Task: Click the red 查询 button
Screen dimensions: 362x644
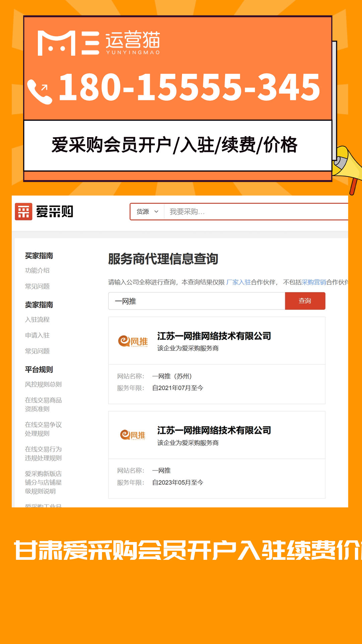Action: (305, 301)
